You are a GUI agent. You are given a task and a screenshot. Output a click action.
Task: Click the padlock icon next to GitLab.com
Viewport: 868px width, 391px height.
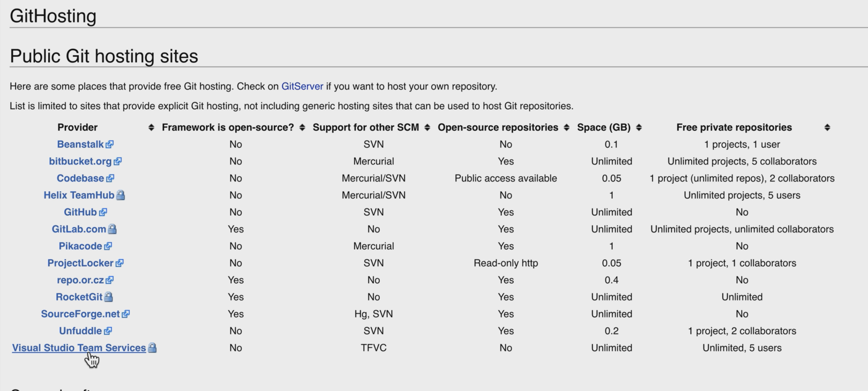coord(112,229)
